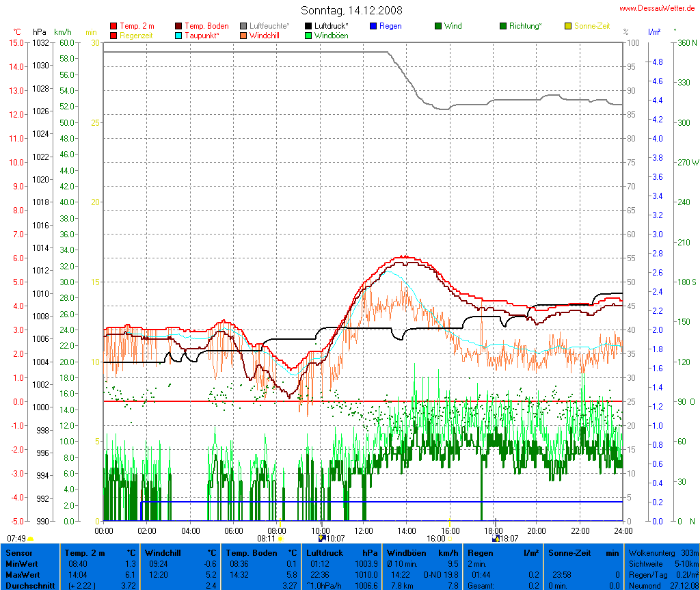Click the moon icon at 18:07
The height and width of the screenshot is (590, 700).
[x=496, y=538]
